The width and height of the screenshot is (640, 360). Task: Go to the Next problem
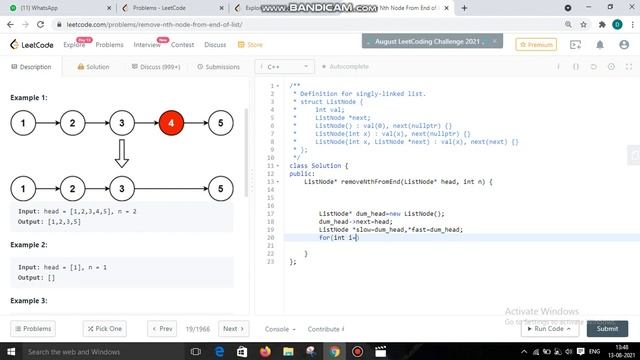(x=233, y=329)
